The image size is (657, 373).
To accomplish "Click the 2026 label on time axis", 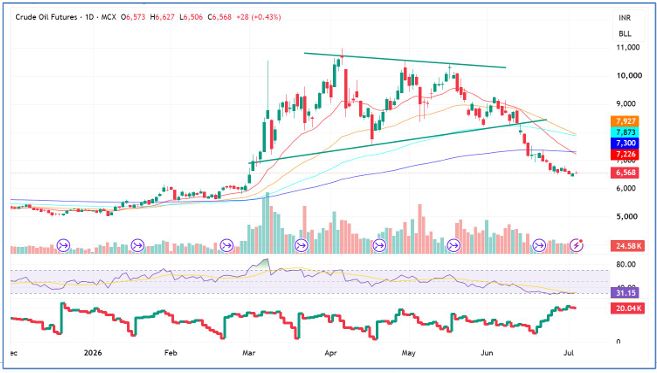I will (x=93, y=353).
